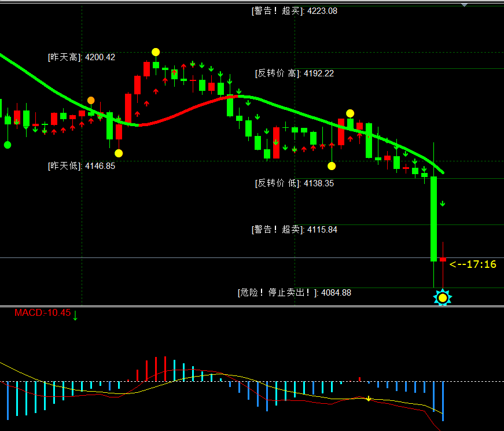
Task: Click the yellow dot on the 昨天高 line
Action: pyautogui.click(x=156, y=52)
